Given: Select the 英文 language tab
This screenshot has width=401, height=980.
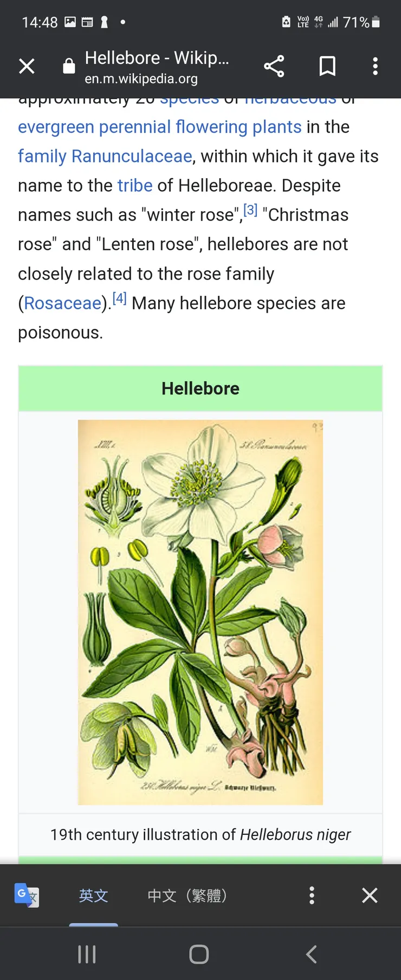Looking at the screenshot, I should click(x=94, y=895).
